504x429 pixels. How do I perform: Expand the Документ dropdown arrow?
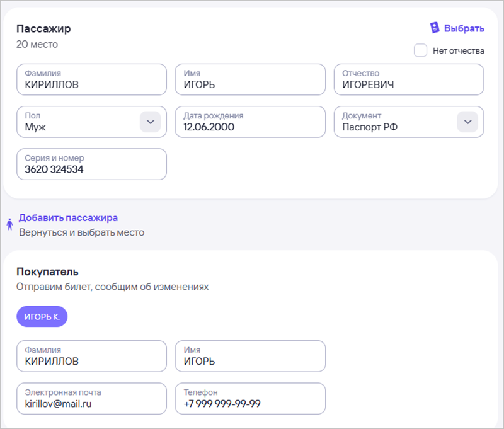(x=467, y=122)
